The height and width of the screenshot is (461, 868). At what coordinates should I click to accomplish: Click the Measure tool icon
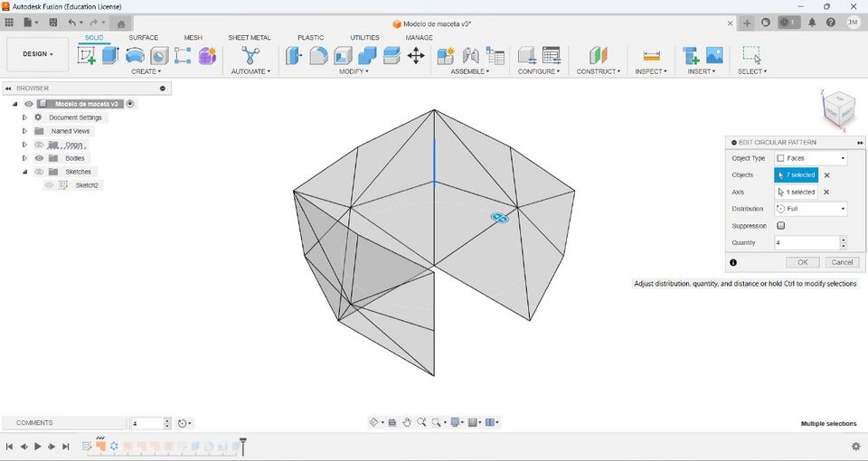point(652,55)
